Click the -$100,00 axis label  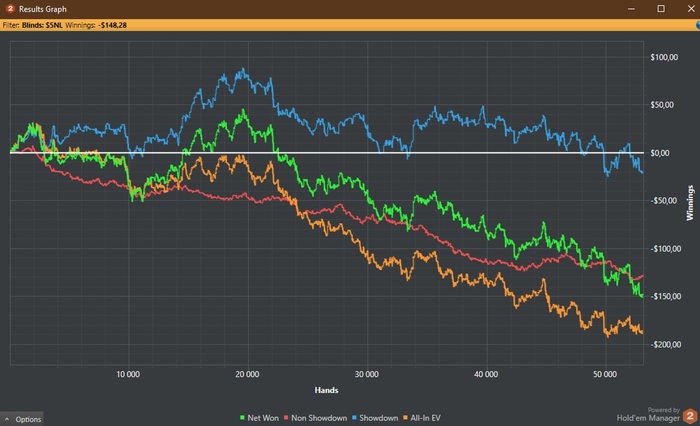click(x=666, y=249)
